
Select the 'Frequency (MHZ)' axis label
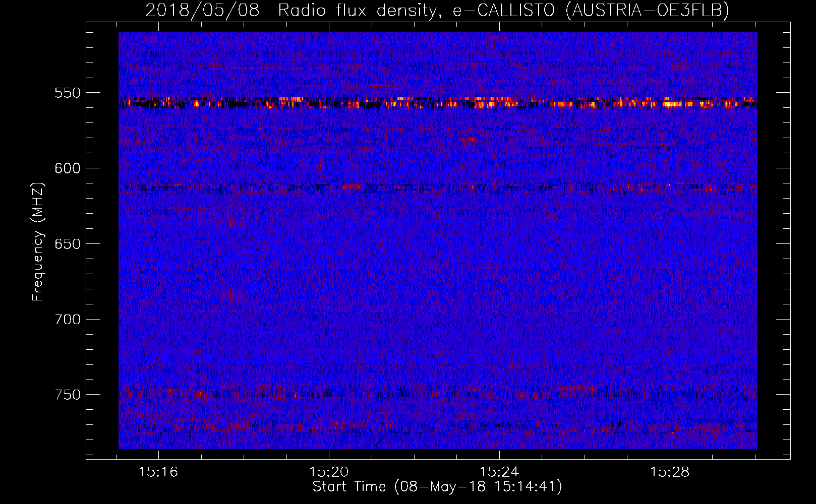38,242
